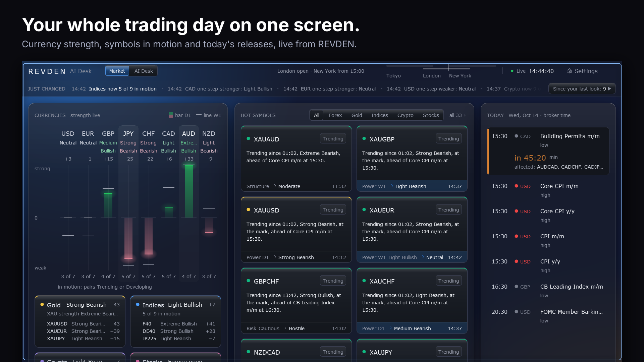Screen dimensions: 644x362
Task: Click 'Indices now 5 of 9 in motion' ticker
Action: (123, 89)
